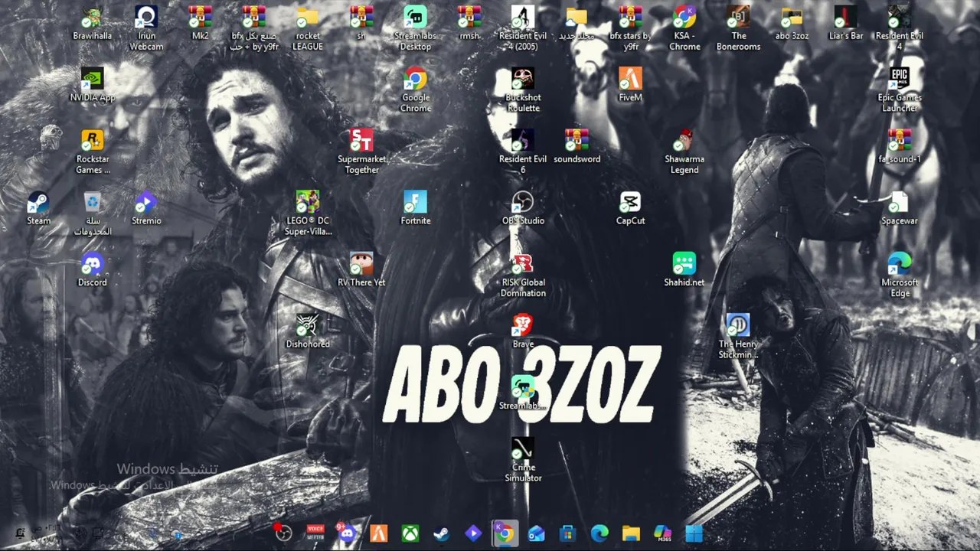Open the OBS Studio desktop shortcut

tap(523, 208)
